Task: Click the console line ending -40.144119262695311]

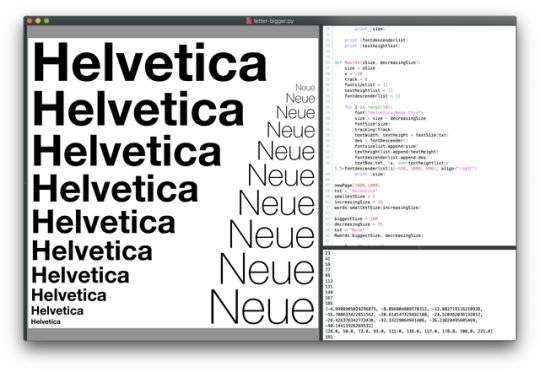Action: 349,326
